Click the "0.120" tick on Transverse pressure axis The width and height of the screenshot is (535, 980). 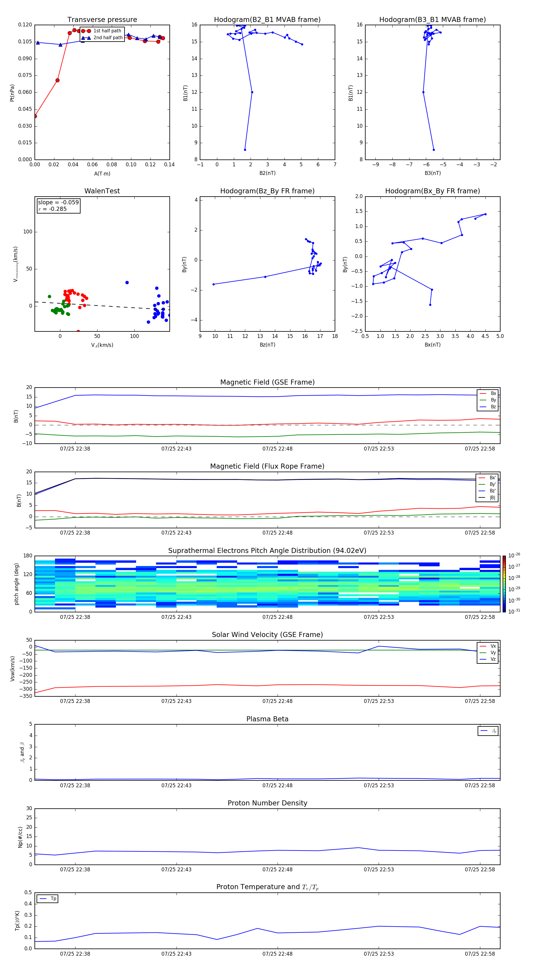(x=25, y=25)
